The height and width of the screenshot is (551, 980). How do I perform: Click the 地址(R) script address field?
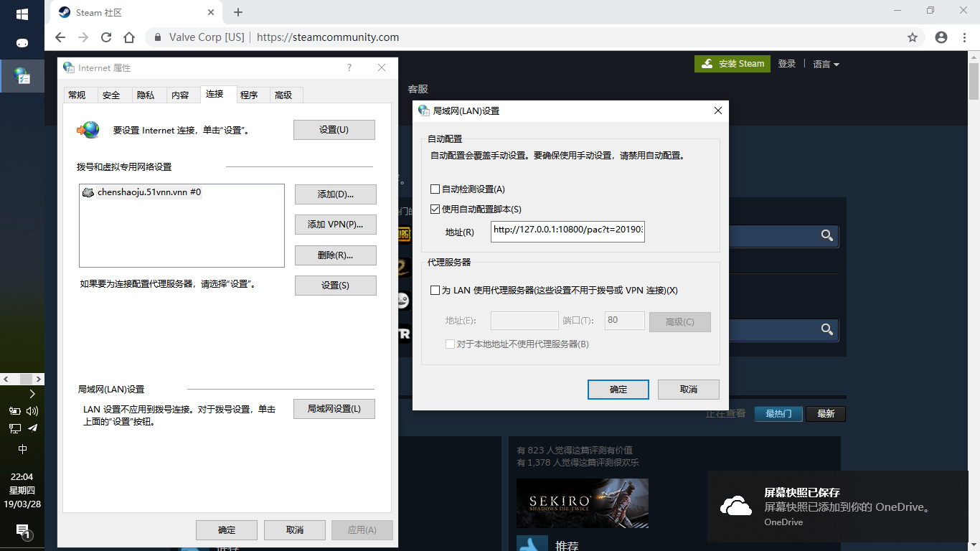pos(567,231)
